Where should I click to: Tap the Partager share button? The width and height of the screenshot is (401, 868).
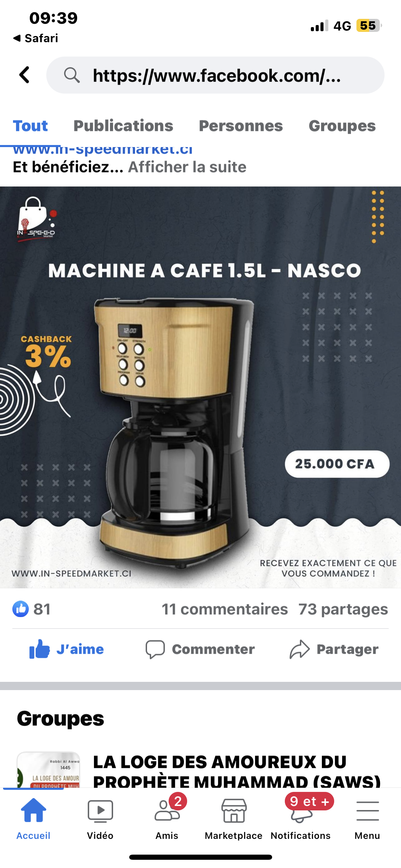(334, 649)
